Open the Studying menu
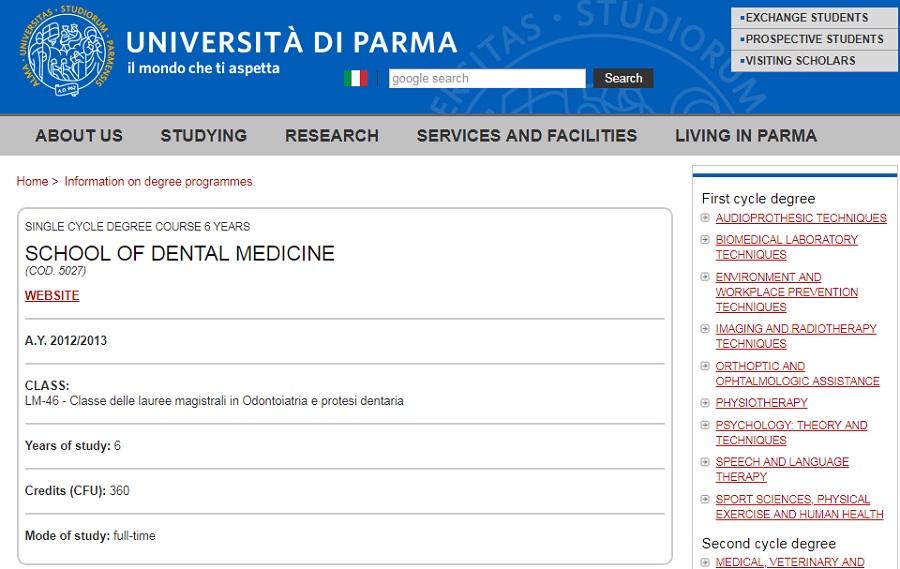This screenshot has height=569, width=900. pos(204,136)
